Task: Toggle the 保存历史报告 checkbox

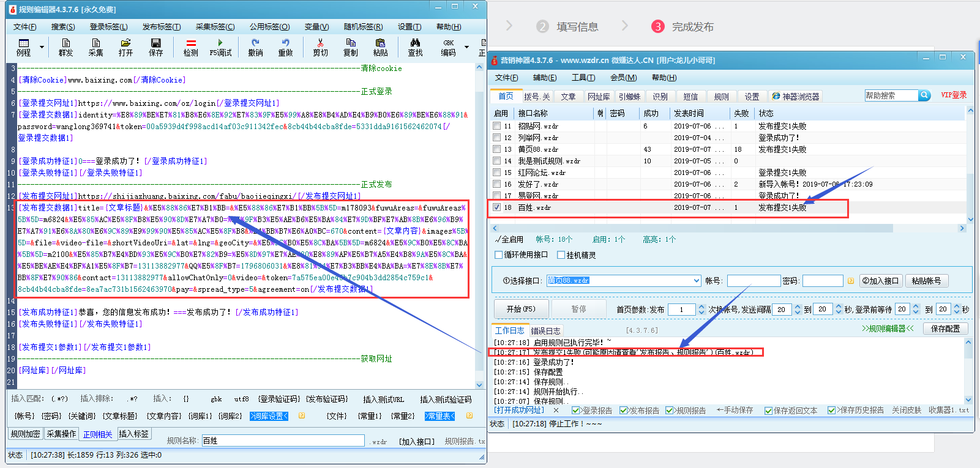Action: (831, 410)
